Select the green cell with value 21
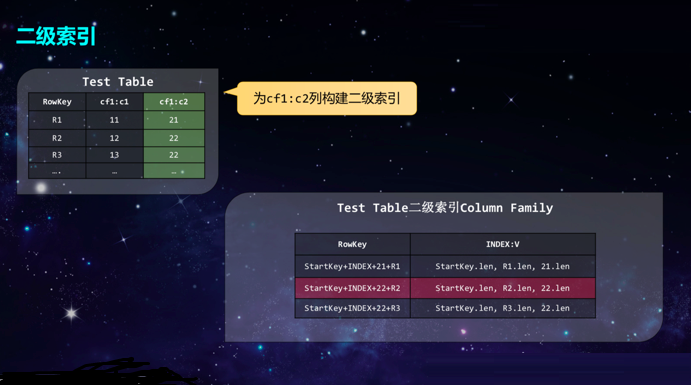Image resolution: width=691 pixels, height=385 pixels. [174, 120]
